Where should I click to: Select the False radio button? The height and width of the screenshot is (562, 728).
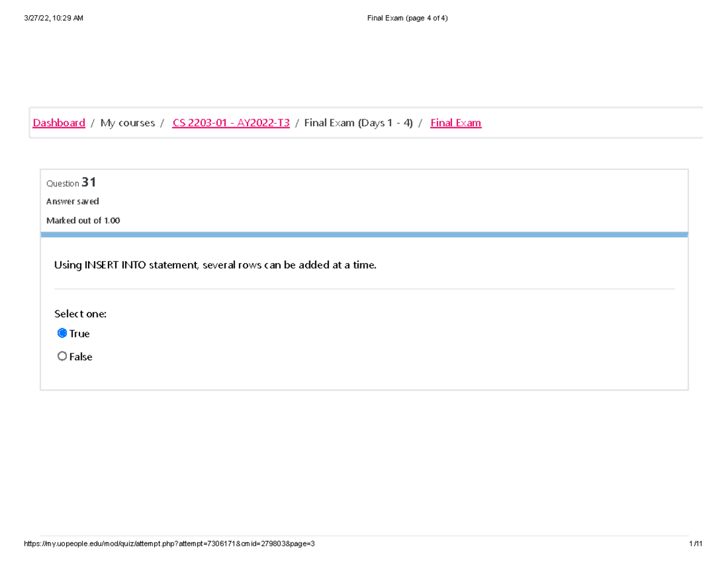pyautogui.click(x=62, y=356)
